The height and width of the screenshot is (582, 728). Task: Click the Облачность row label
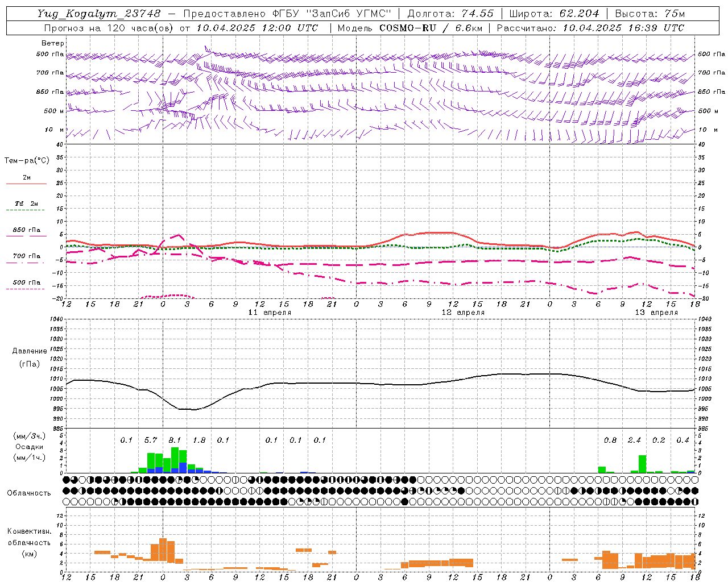pyautogui.click(x=29, y=493)
